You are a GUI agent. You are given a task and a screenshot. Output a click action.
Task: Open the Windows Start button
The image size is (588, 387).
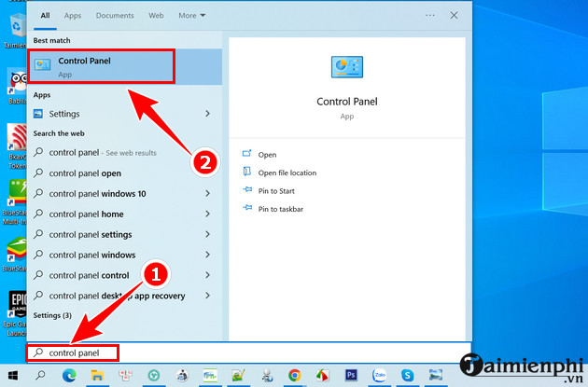[13, 375]
